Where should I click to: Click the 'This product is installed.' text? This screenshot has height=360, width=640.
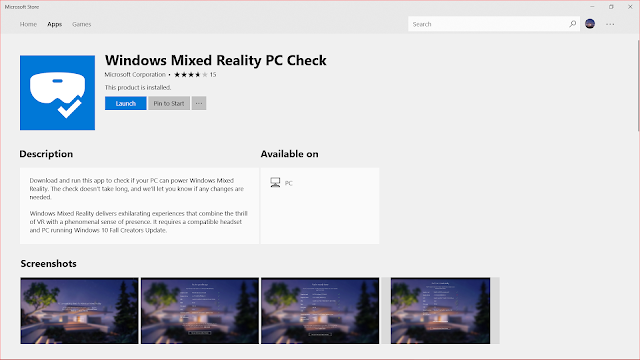138,87
